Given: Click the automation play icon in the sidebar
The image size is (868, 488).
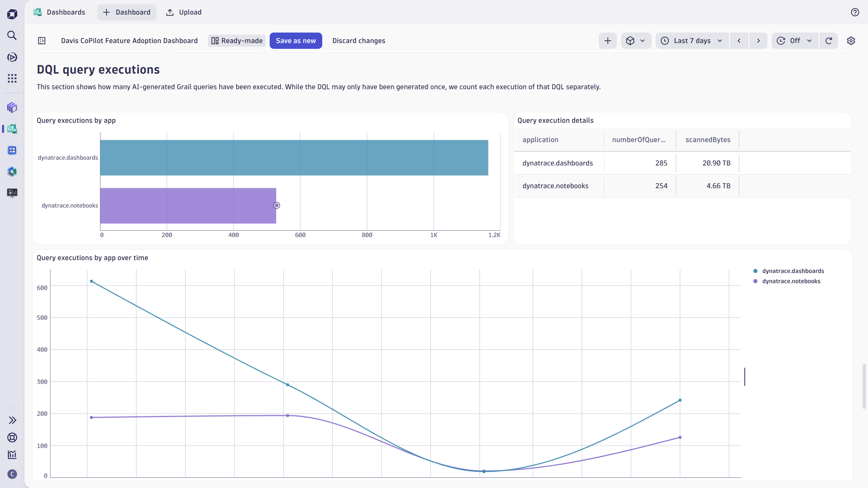Looking at the screenshot, I should [12, 57].
